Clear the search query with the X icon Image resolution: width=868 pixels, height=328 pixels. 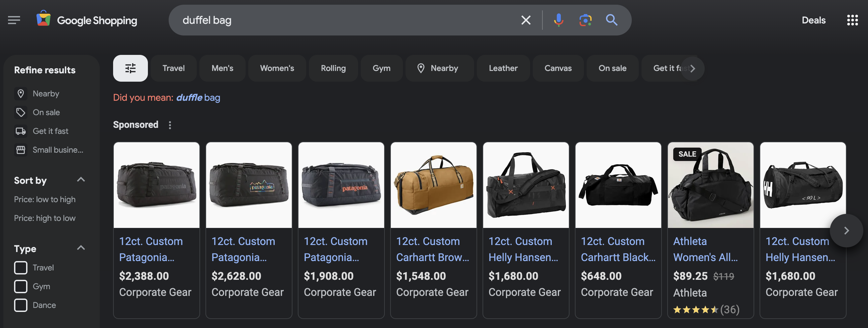point(526,20)
